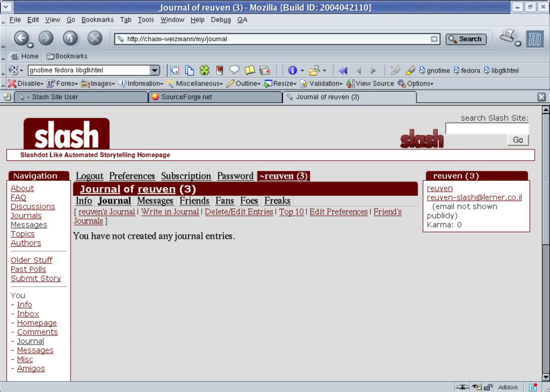Click the search Slash Site input field
The width and height of the screenshot is (550, 392).
click(486, 129)
